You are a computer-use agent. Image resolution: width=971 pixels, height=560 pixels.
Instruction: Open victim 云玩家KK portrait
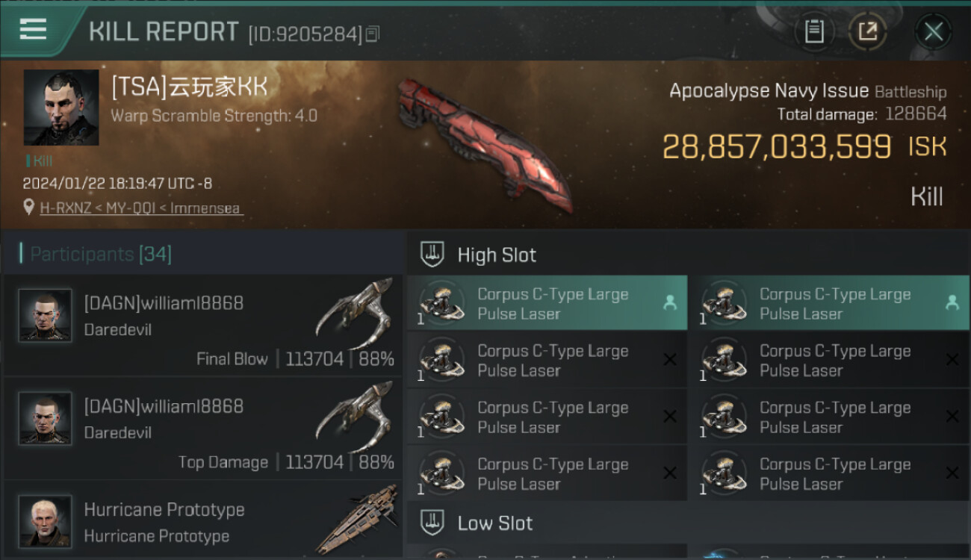point(61,108)
